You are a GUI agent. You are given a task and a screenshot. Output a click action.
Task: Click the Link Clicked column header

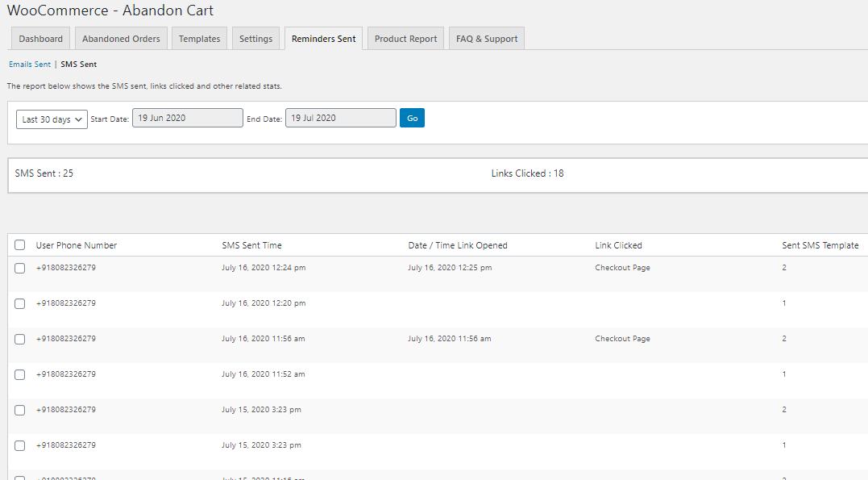(618, 245)
